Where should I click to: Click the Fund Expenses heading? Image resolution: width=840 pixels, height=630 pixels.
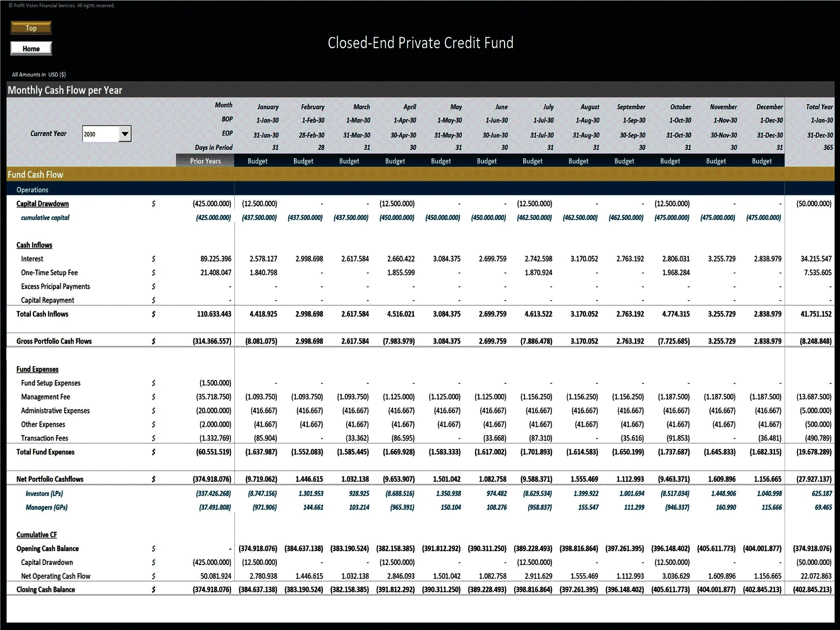[37, 369]
